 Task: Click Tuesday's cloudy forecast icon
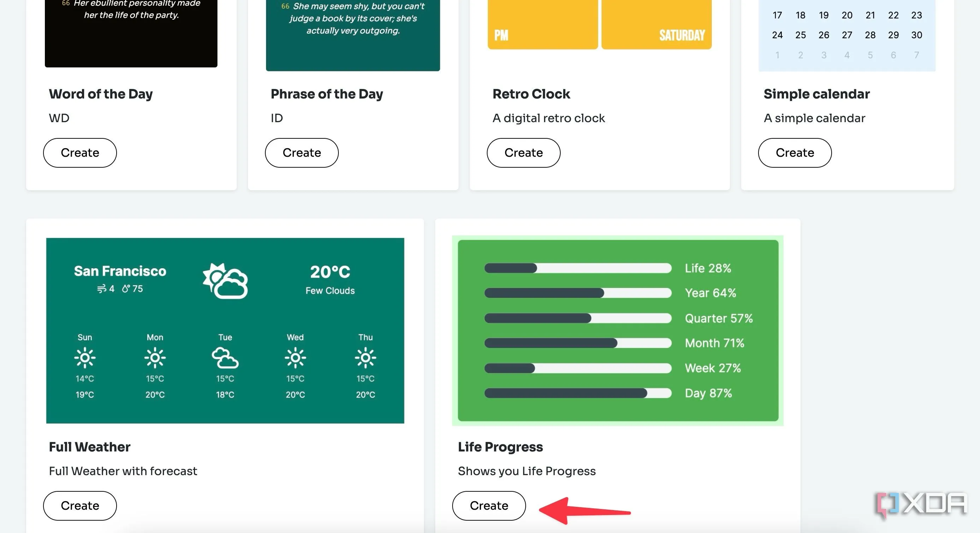tap(225, 358)
